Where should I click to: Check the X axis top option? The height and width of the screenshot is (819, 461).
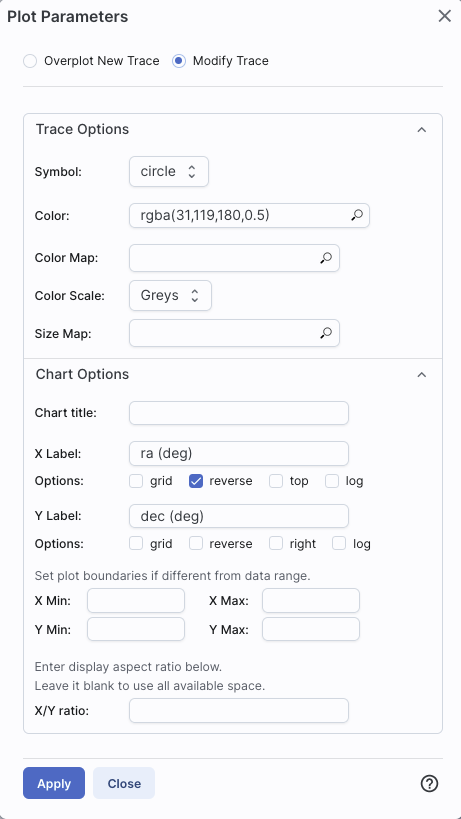276,481
